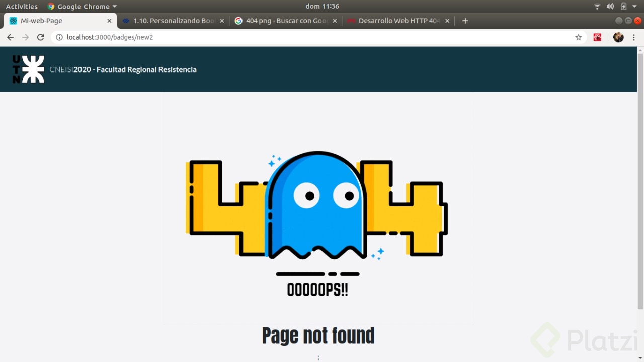Open Chrome's three-dot menu
644x362 pixels.
point(633,37)
